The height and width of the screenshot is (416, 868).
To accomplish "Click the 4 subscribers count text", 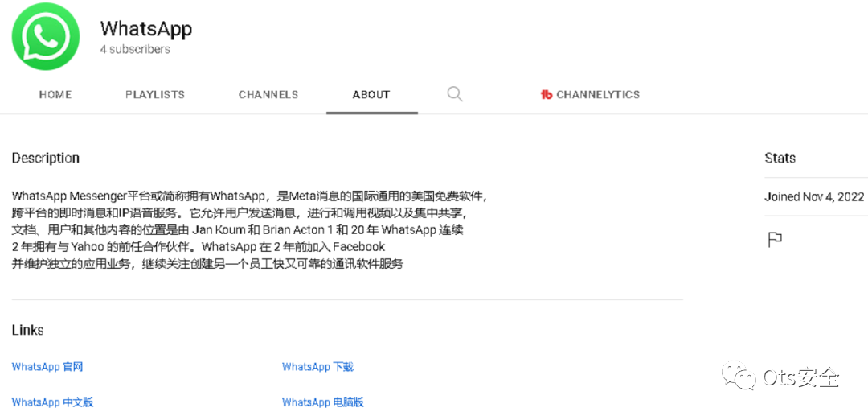I will pos(134,49).
